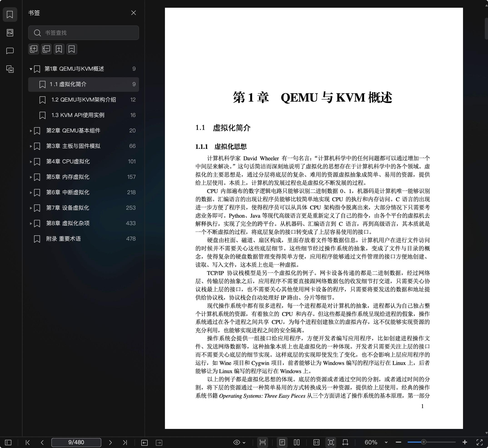Zoom out with the minus button
The width and height of the screenshot is (488, 448).
tap(398, 442)
